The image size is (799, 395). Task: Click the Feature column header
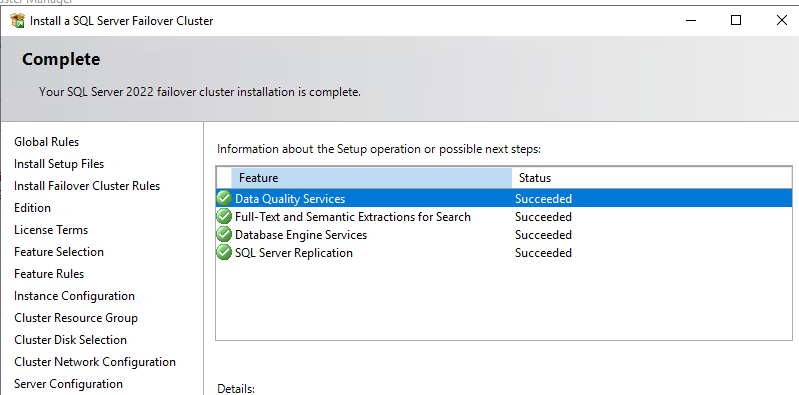point(371,178)
